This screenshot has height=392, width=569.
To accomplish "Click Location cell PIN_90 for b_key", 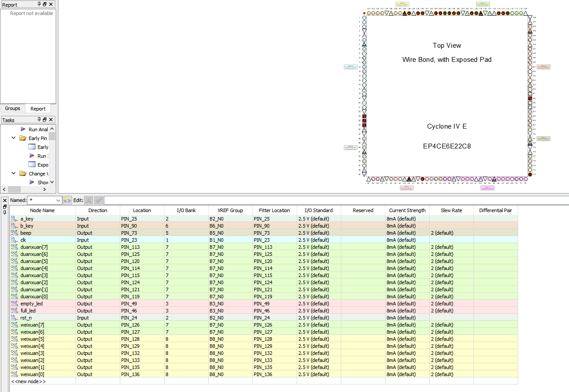I will pyautogui.click(x=142, y=225).
